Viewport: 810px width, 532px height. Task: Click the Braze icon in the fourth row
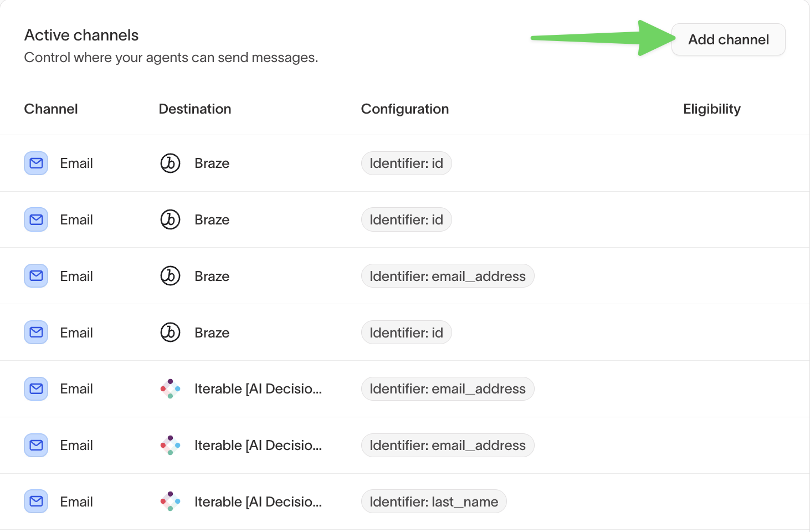click(x=170, y=332)
